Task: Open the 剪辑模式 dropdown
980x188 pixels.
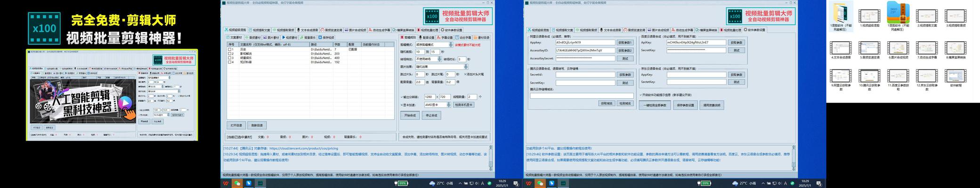Action: coord(450,45)
